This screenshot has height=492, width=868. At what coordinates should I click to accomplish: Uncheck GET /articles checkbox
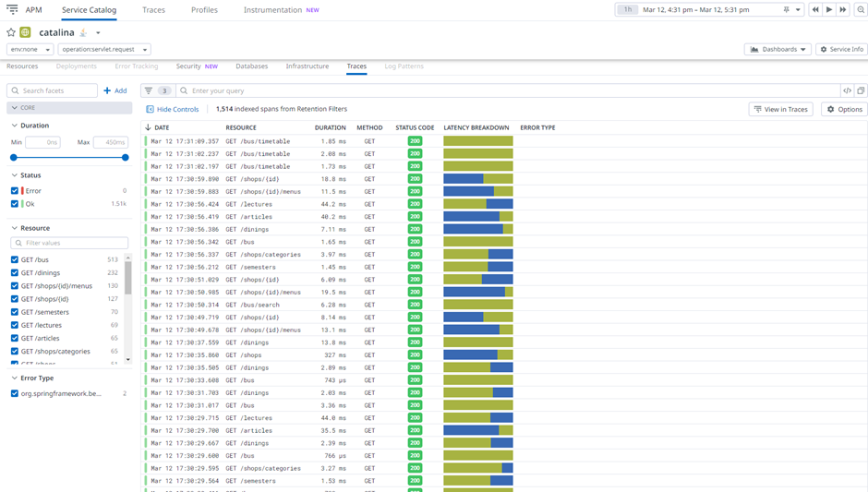15,338
